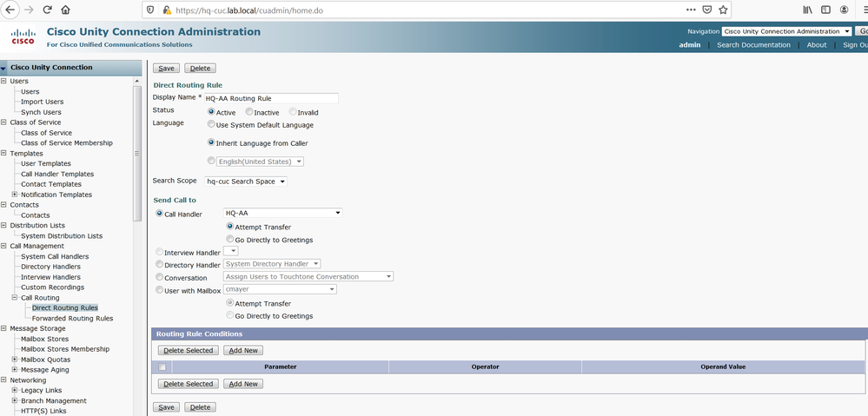Bookmark this page with star icon

coord(722,10)
